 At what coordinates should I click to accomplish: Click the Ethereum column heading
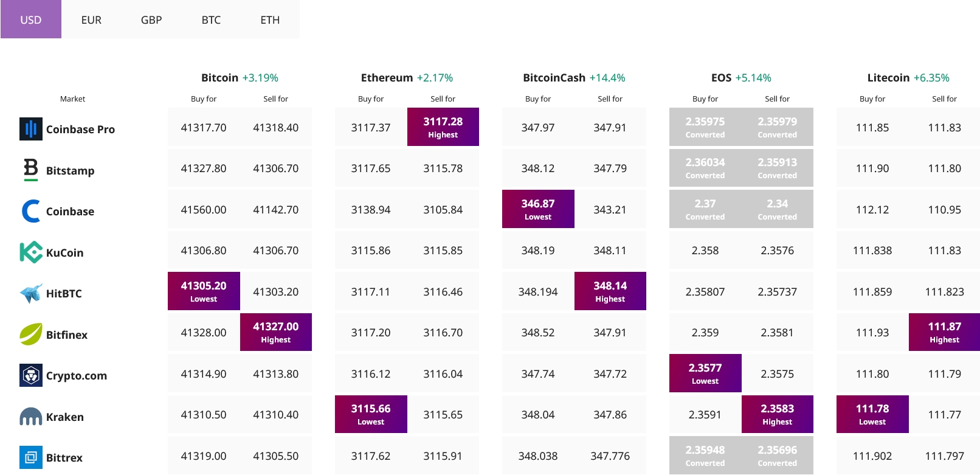click(x=387, y=77)
